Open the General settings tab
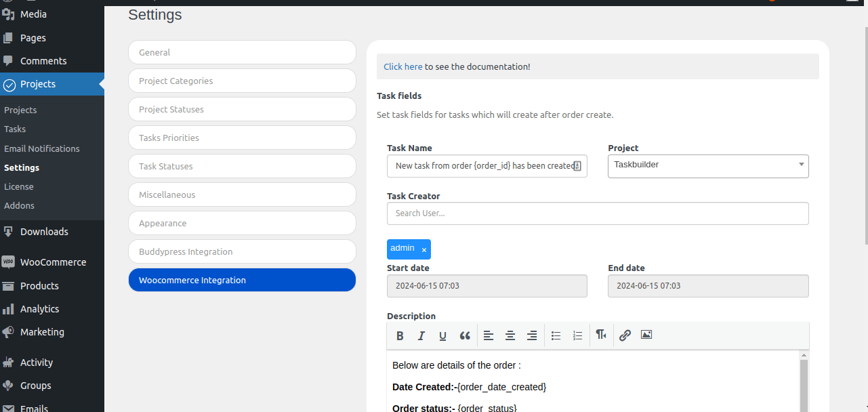Image resolution: width=868 pixels, height=412 pixels. point(242,52)
